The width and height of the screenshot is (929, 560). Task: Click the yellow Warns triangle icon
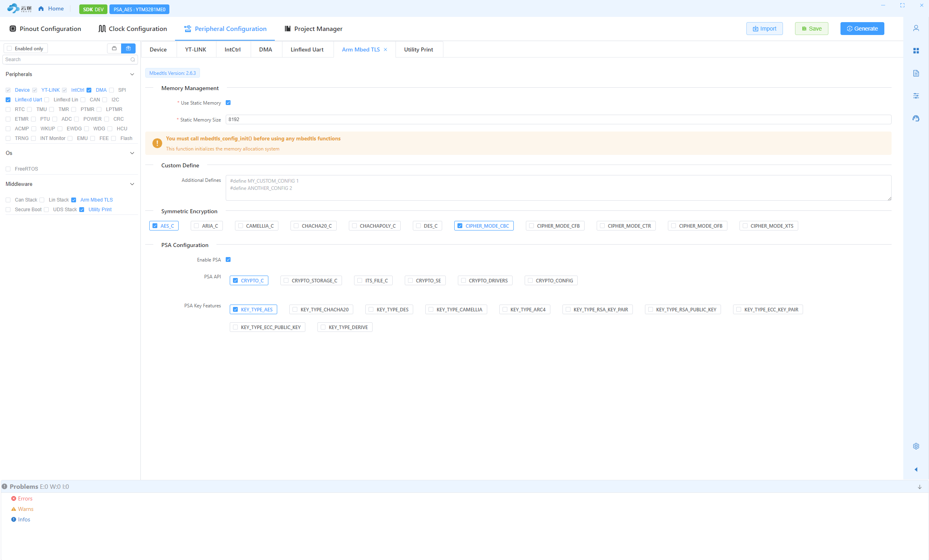14,509
